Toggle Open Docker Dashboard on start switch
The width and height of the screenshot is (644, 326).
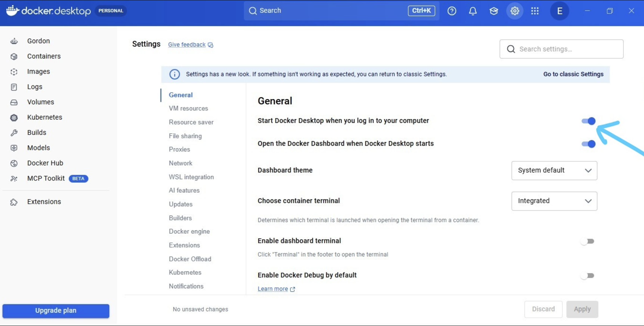[x=588, y=144]
